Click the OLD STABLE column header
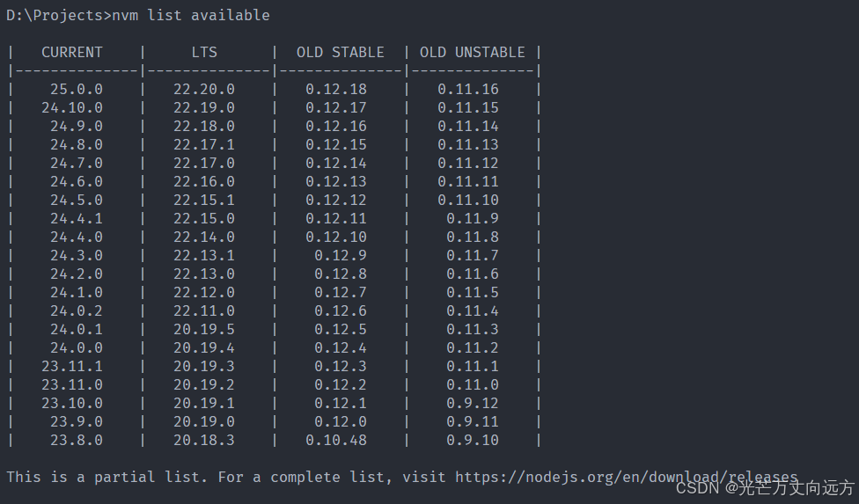The width and height of the screenshot is (859, 504). pyautogui.click(x=341, y=53)
